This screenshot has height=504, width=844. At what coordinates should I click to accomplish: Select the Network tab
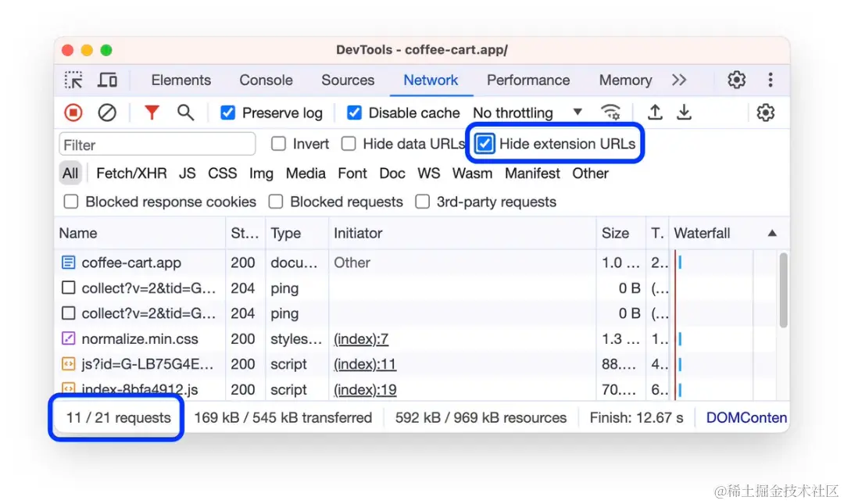click(x=431, y=80)
